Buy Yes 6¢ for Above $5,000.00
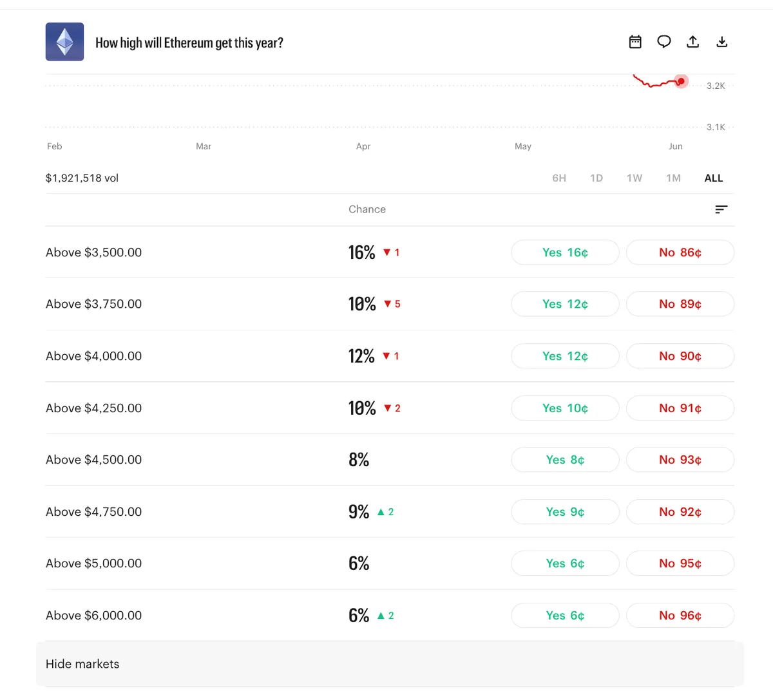Screen dimensions: 773x700 (565, 563)
